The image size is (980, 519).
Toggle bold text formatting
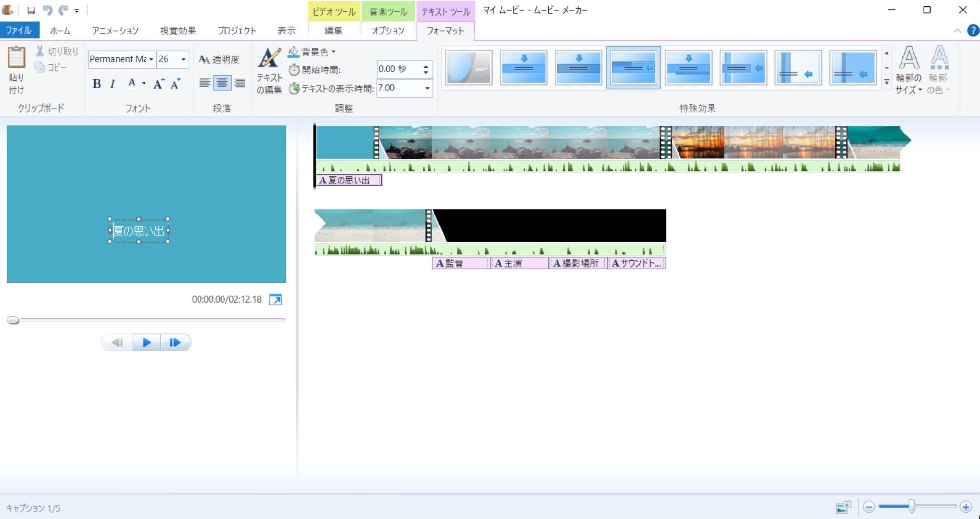tap(97, 84)
